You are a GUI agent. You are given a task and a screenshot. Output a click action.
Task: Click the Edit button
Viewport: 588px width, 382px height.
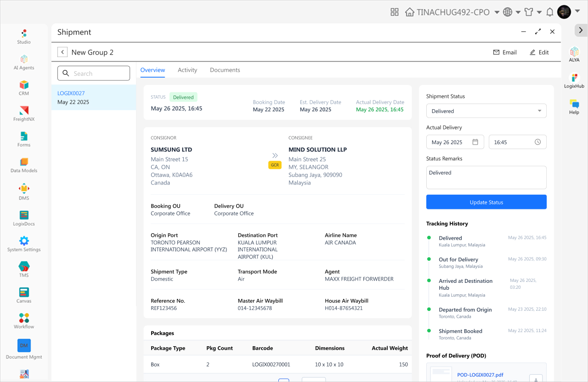[539, 52]
